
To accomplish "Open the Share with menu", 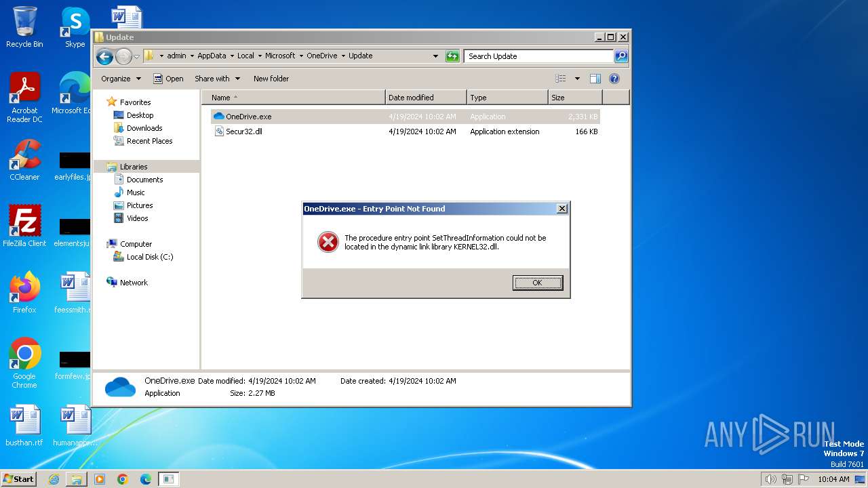I will tap(217, 79).
